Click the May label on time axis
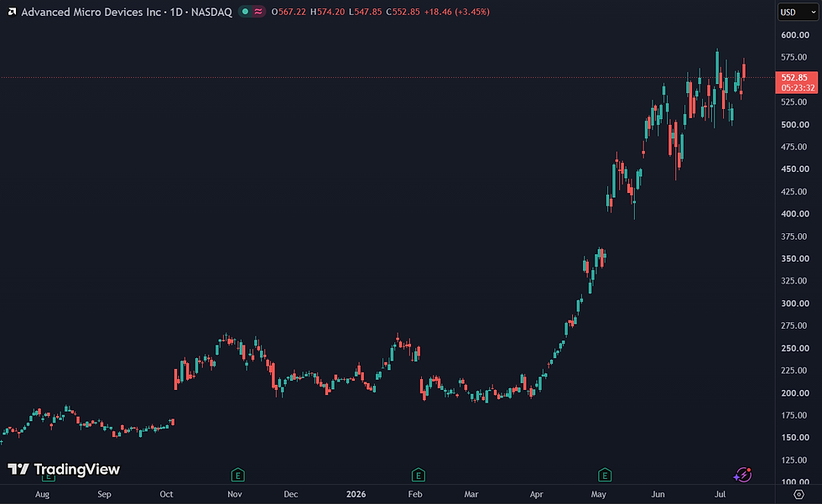The height and width of the screenshot is (504, 822). [599, 494]
